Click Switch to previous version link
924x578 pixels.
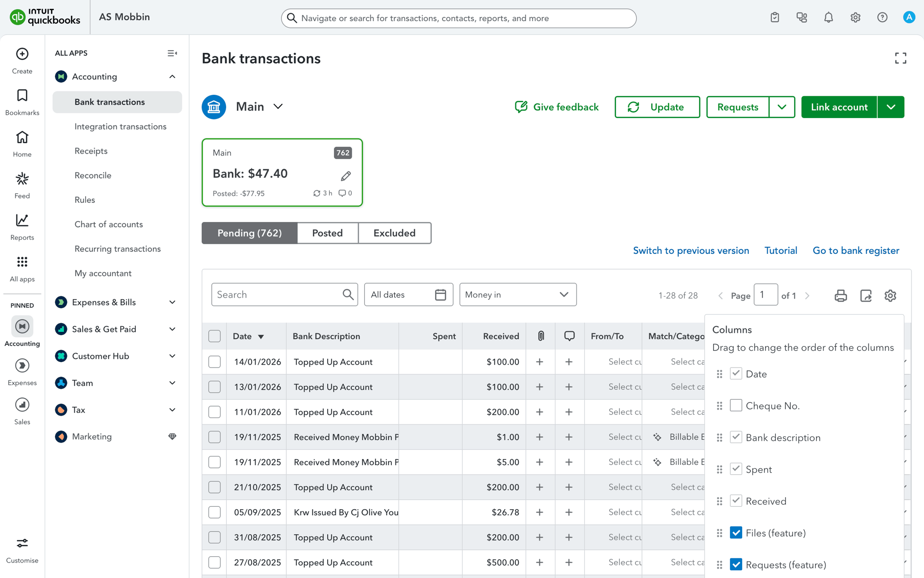tap(691, 250)
